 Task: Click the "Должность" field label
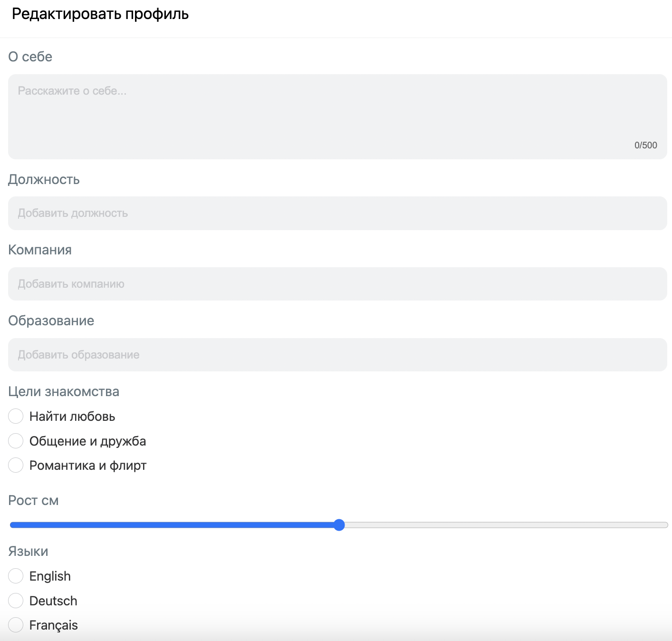[44, 179]
